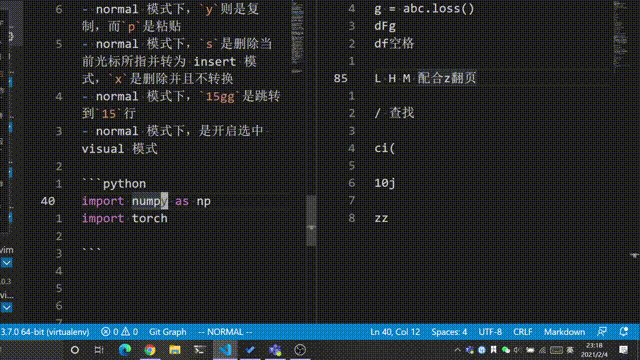Change the Markdown language mode
Image resolution: width=640 pixels, height=360 pixels.
click(564, 332)
